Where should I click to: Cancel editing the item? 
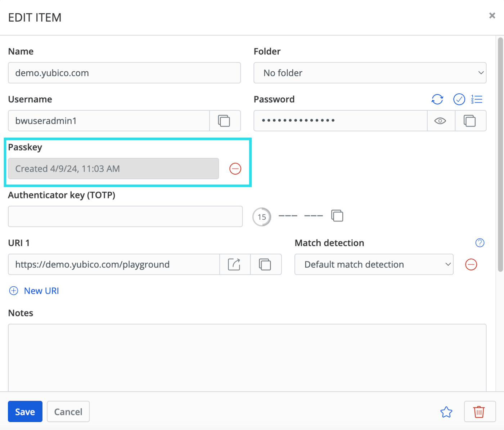tap(68, 412)
